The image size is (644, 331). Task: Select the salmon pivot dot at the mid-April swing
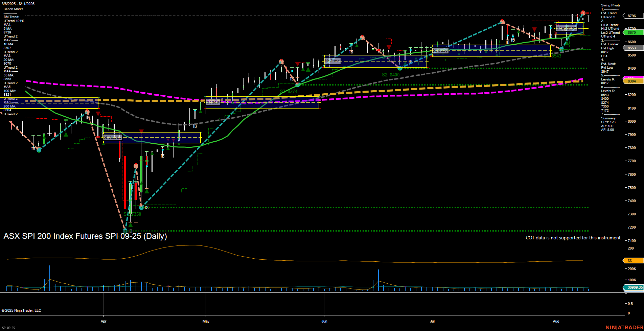click(x=136, y=166)
